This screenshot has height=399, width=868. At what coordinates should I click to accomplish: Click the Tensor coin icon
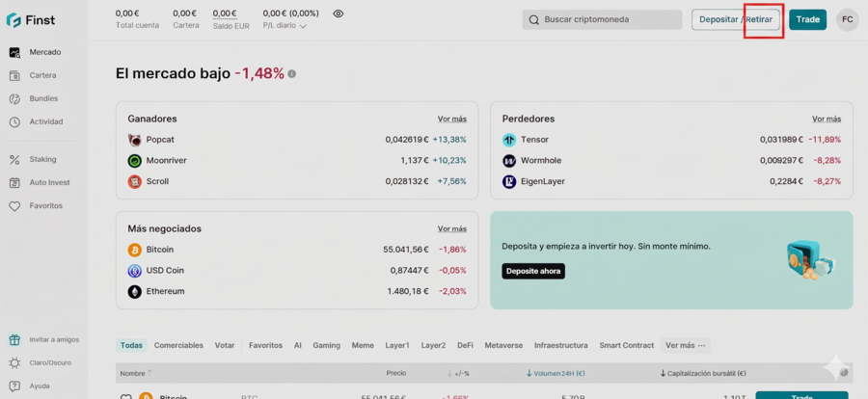509,140
